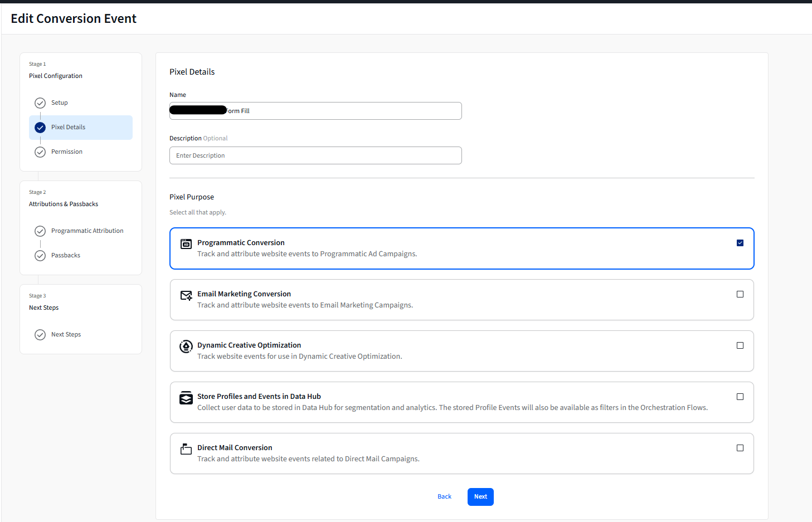Click the Edit Conversion Event page title

[x=74, y=19]
